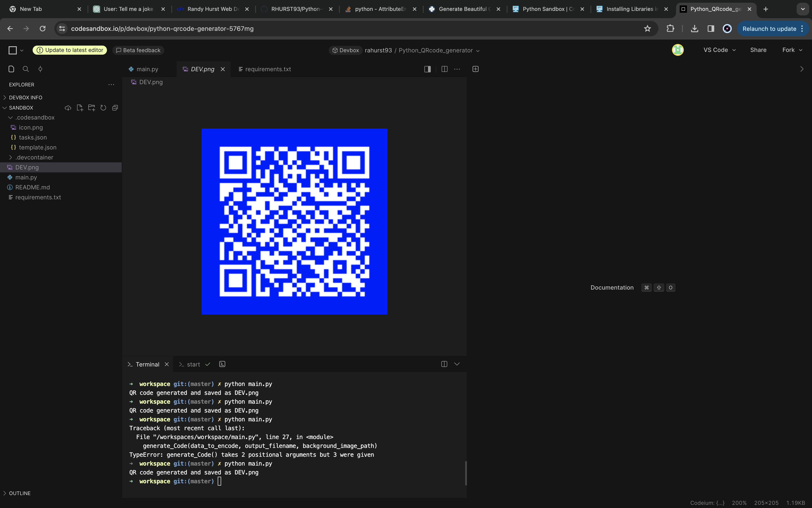The height and width of the screenshot is (508, 812).
Task: Go back in browser history
Action: coord(10,29)
